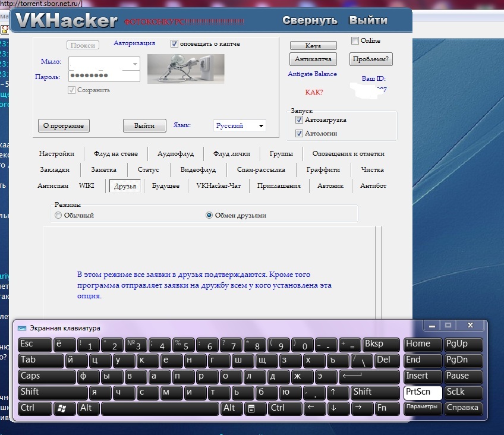504x435 pixels.
Task: Open the Язык language dropdown showing Русский
Action: (x=240, y=125)
